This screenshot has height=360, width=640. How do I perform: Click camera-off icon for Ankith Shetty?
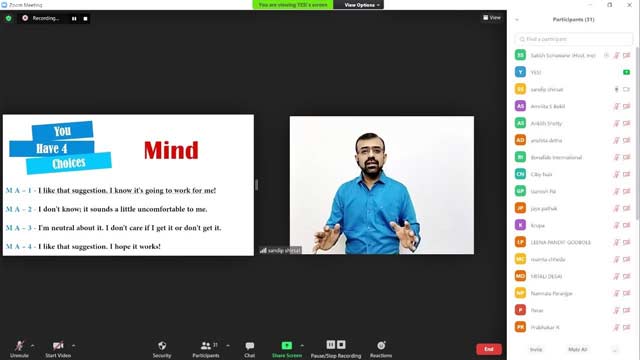[627, 123]
